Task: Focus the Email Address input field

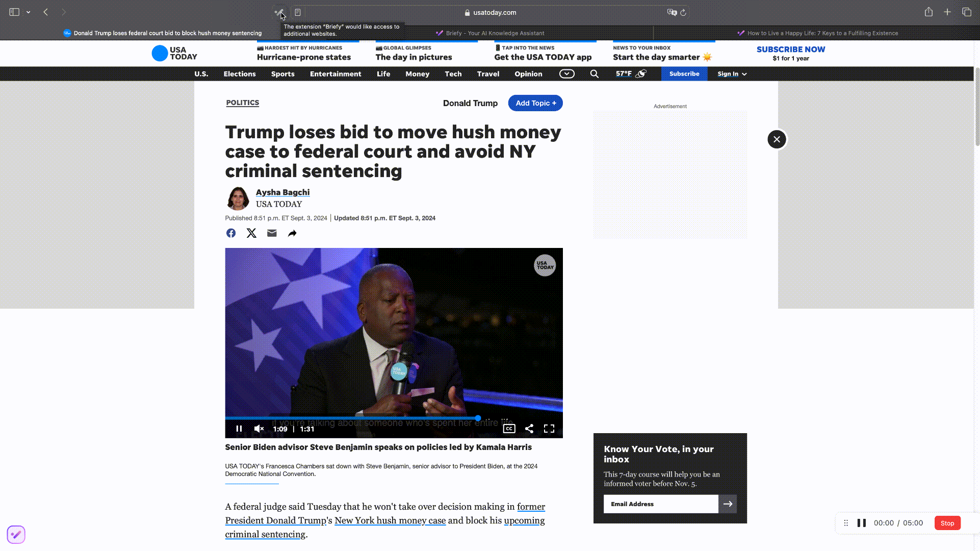Action: pos(661,504)
